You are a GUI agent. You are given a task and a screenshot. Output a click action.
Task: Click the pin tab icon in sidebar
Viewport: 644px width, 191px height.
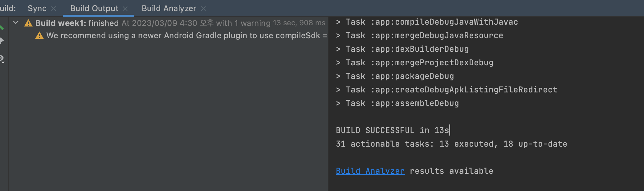pyautogui.click(x=2, y=41)
